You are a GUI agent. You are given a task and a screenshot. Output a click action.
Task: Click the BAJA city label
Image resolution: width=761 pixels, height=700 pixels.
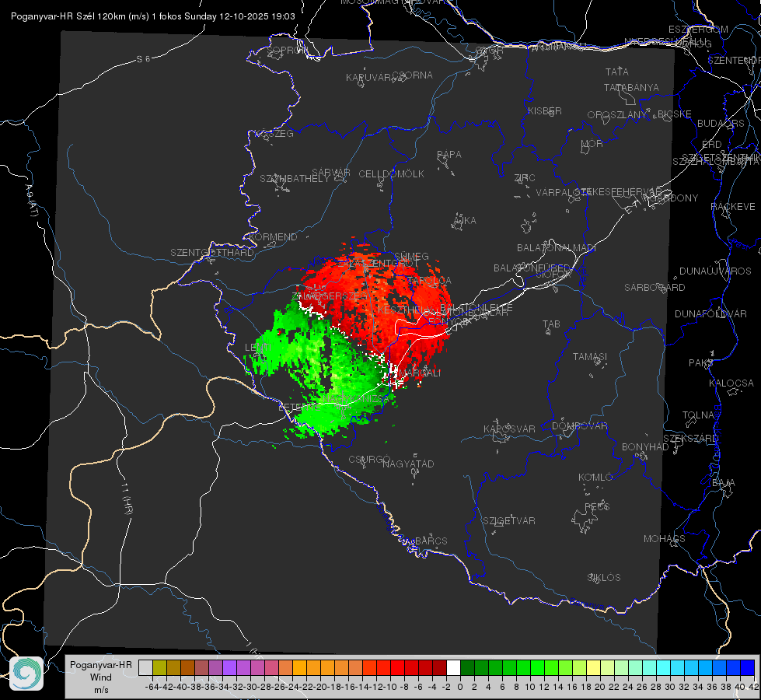tap(724, 483)
